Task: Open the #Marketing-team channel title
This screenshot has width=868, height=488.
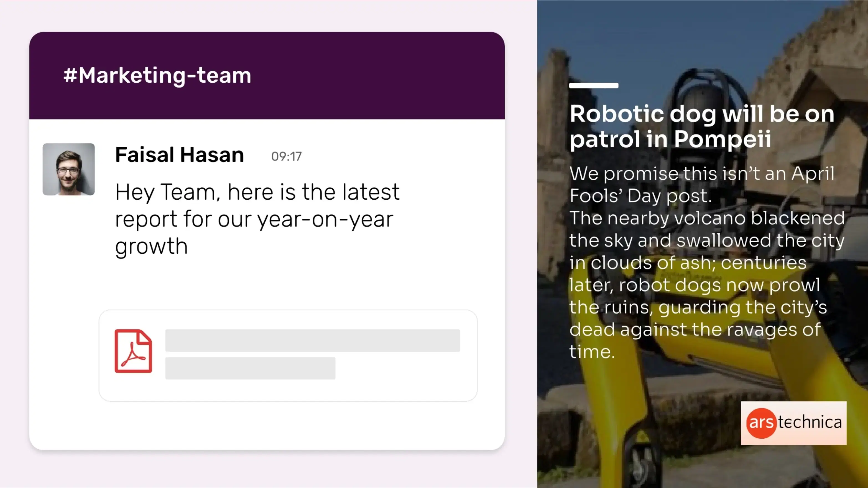Action: 157,75
